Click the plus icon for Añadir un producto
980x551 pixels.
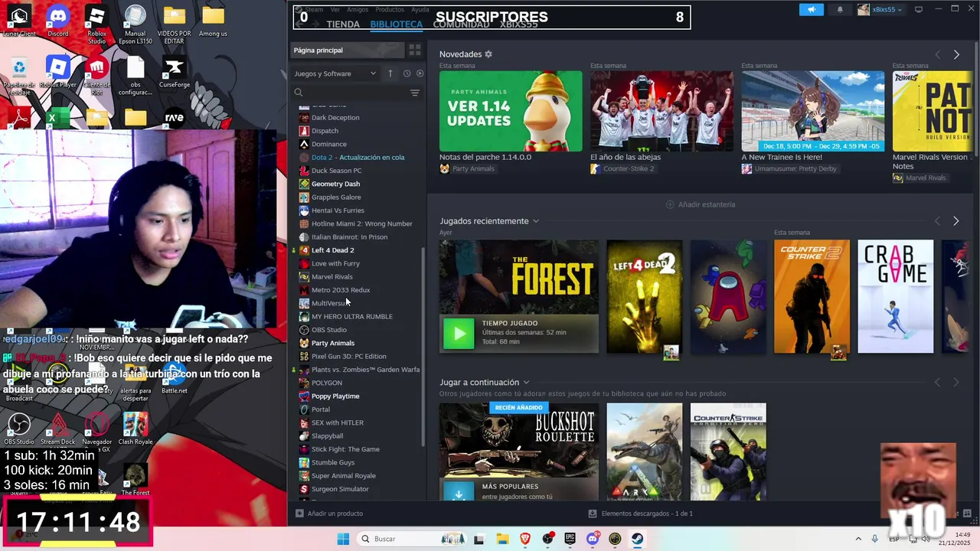pyautogui.click(x=299, y=514)
